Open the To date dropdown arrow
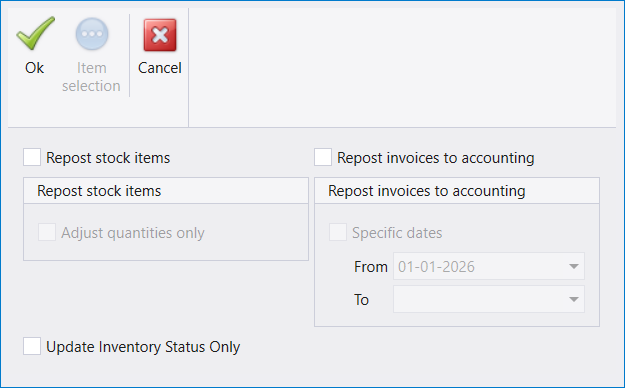The width and height of the screenshot is (625, 388). click(574, 299)
